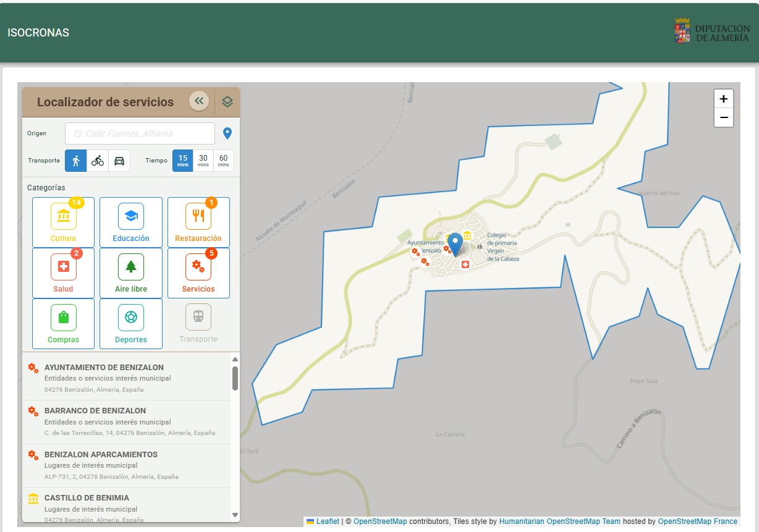Click the Cultura count badge 14
Image resolution: width=759 pixels, height=532 pixels.
(76, 203)
